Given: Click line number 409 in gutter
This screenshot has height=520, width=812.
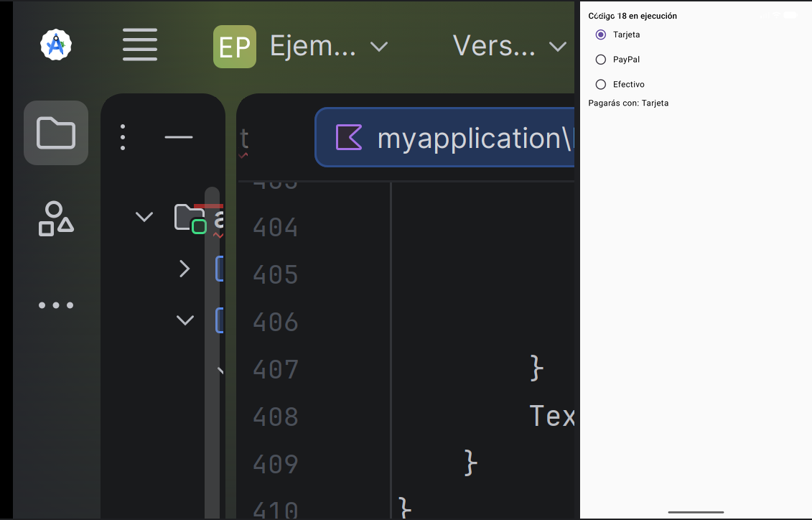Looking at the screenshot, I should [276, 464].
